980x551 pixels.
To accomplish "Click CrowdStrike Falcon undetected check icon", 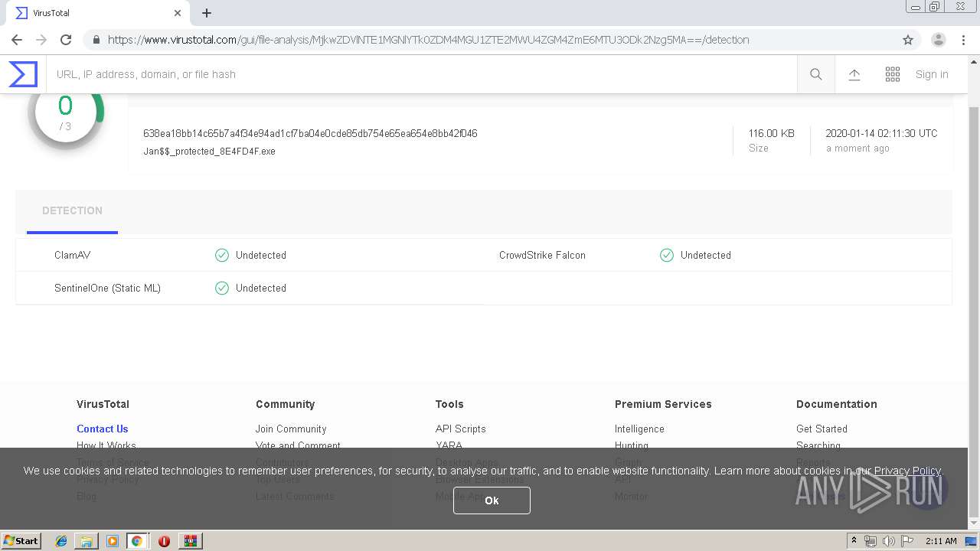I will pos(667,255).
